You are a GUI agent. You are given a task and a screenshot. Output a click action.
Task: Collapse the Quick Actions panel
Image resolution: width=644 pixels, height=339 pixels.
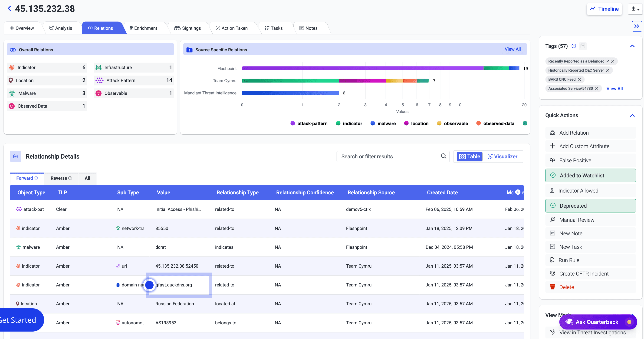[x=632, y=115]
